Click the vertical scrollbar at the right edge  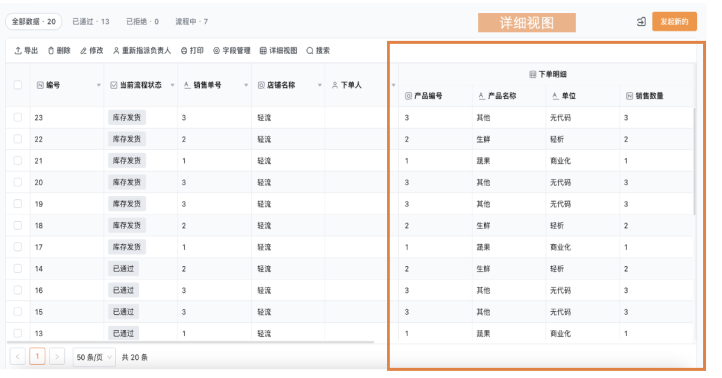click(x=694, y=161)
